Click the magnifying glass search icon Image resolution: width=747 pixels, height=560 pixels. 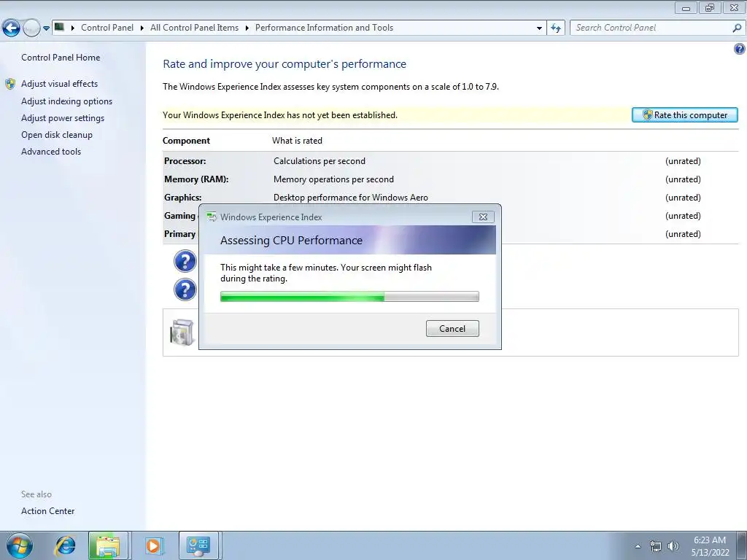point(737,28)
